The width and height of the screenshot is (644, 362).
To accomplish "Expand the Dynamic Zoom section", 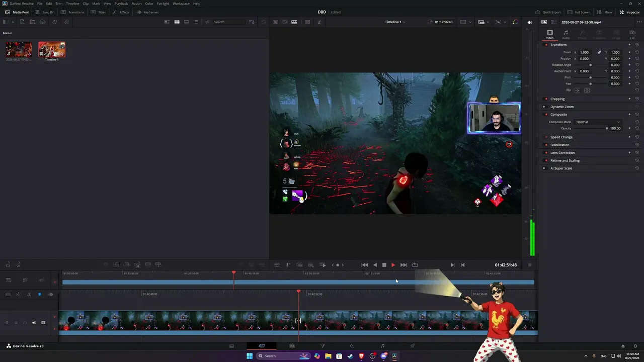I will tap(562, 107).
